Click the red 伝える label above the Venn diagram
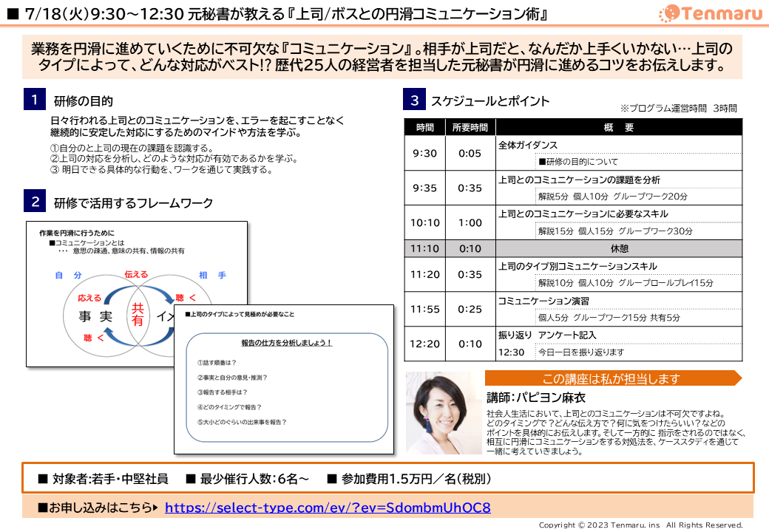The width and height of the screenshot is (769, 532). point(137,274)
